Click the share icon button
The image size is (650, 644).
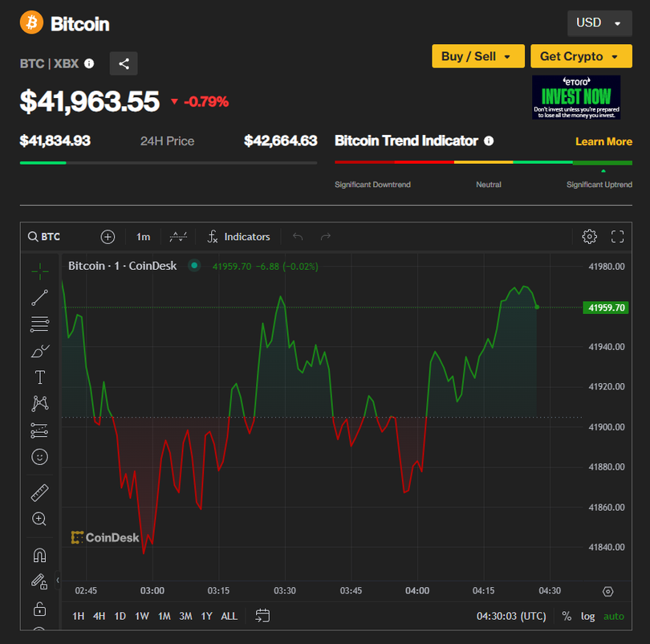tap(124, 63)
